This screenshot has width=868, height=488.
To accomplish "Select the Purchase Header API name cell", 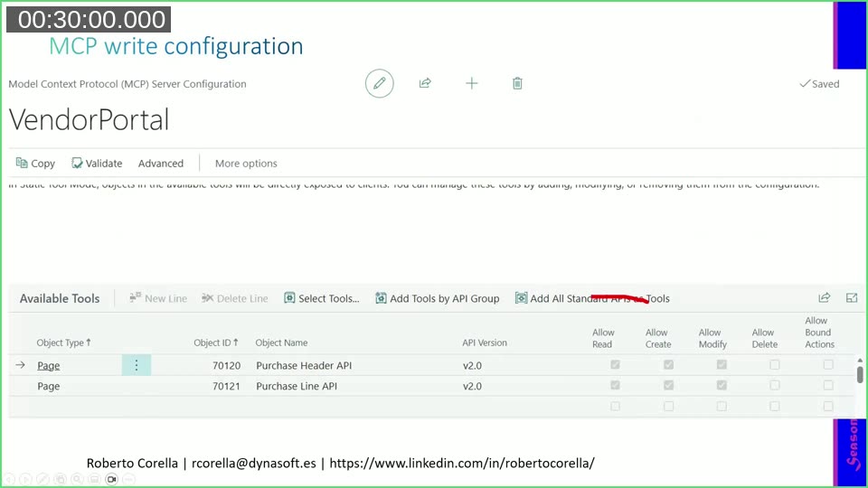I will pyautogui.click(x=304, y=366).
